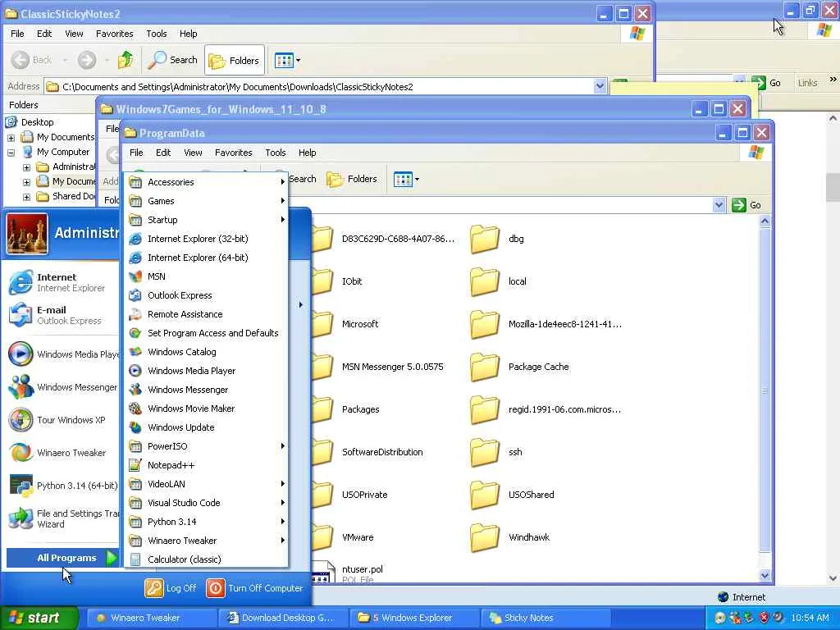Image resolution: width=840 pixels, height=630 pixels.
Task: Click Go button in ProgramData address bar
Action: coord(747,205)
